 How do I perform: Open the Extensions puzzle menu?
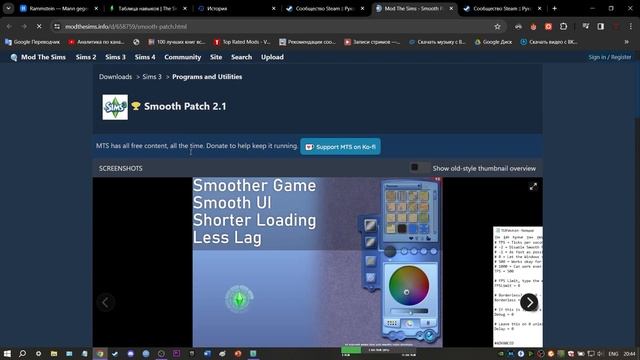[x=563, y=27]
